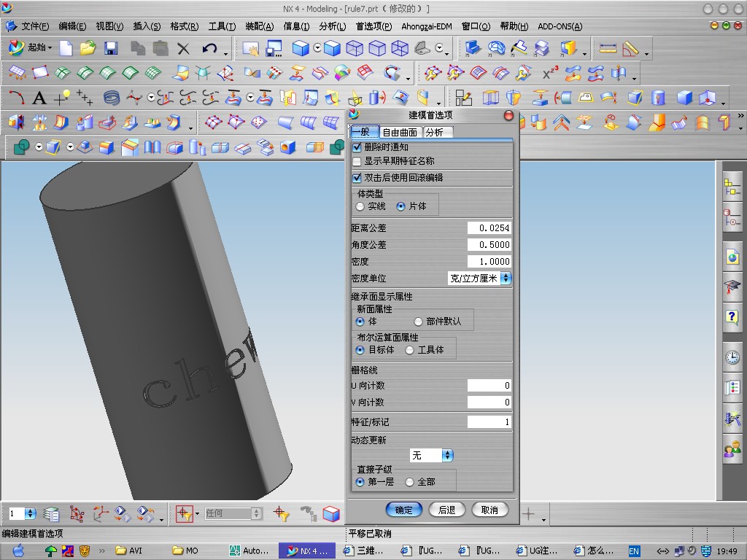Click the Layer settings icon in bottom toolbar
The width and height of the screenshot is (747, 560).
[51, 514]
